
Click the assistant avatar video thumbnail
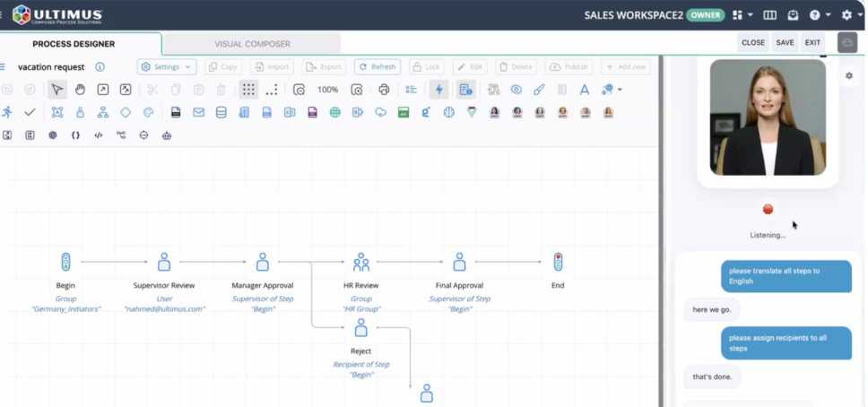[x=768, y=117]
